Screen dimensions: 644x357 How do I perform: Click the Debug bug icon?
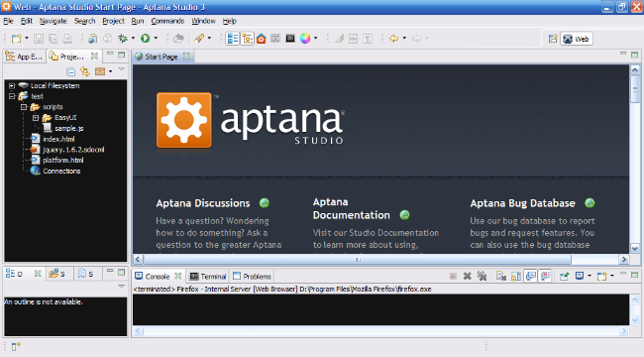point(123,39)
